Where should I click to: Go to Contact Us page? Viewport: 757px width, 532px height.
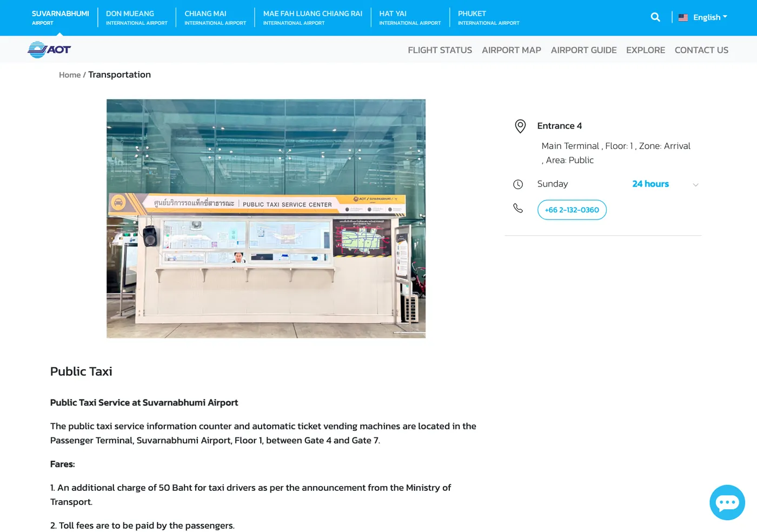click(x=701, y=50)
